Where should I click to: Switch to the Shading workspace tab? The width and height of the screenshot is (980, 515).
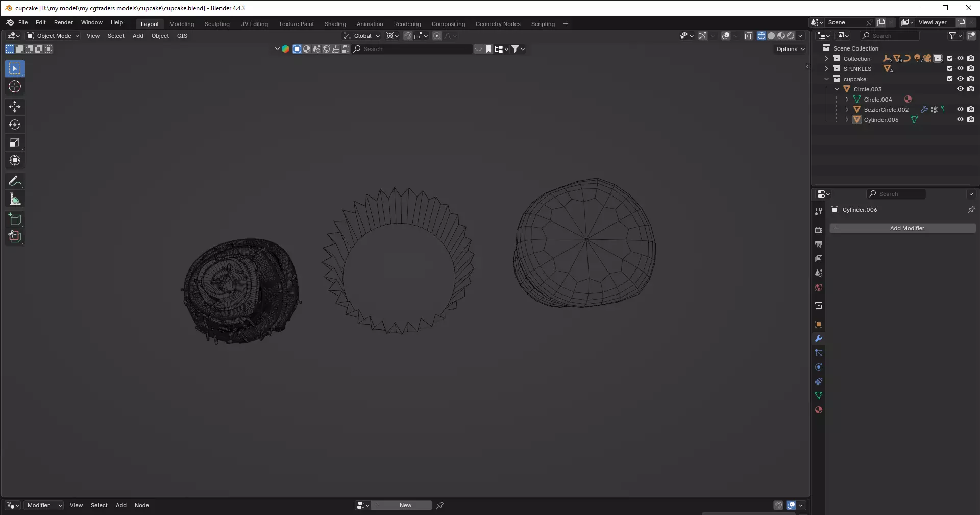(335, 24)
